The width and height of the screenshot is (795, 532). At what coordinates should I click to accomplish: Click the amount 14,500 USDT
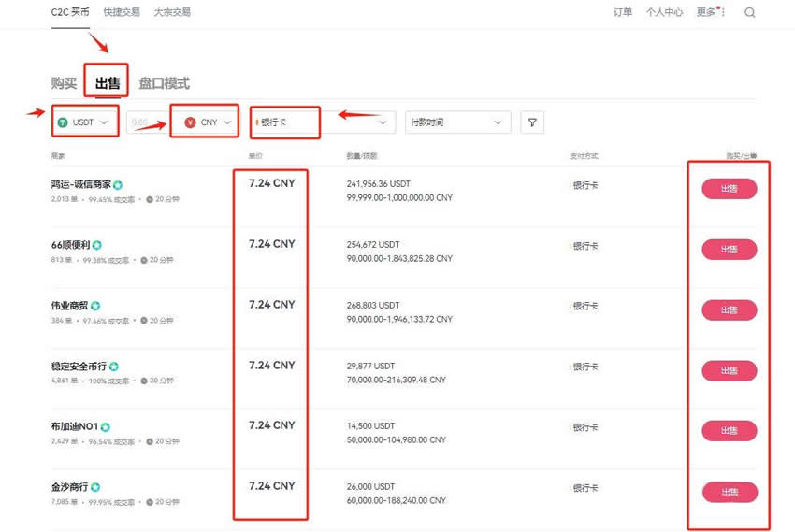point(370,426)
